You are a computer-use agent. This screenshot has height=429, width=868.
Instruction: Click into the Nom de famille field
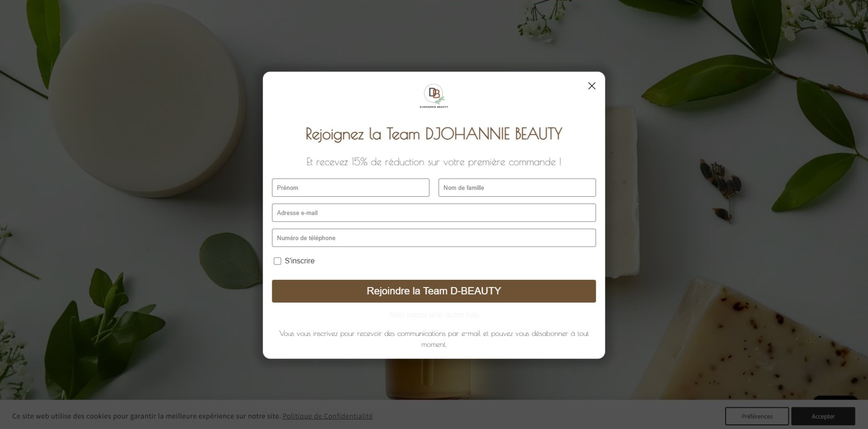pos(517,188)
